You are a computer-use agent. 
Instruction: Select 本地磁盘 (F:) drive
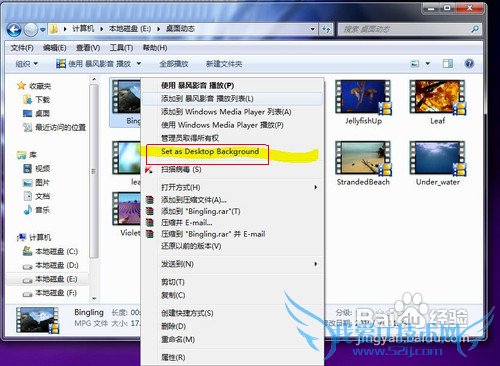(50, 293)
